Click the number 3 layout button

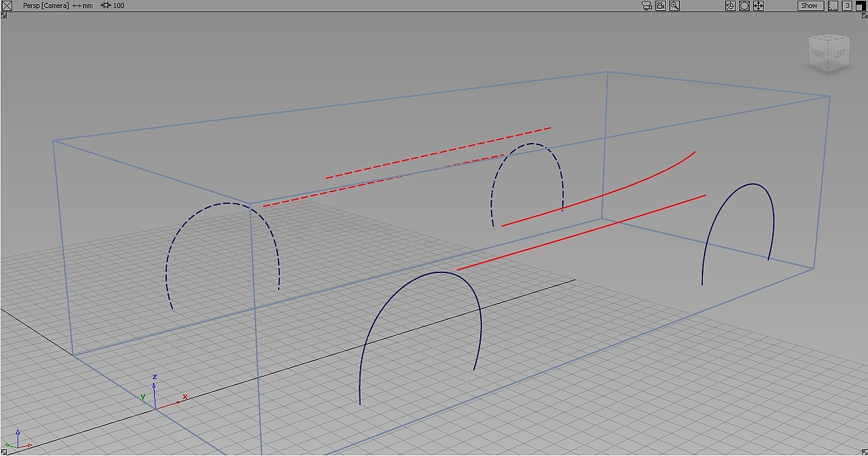click(x=848, y=5)
